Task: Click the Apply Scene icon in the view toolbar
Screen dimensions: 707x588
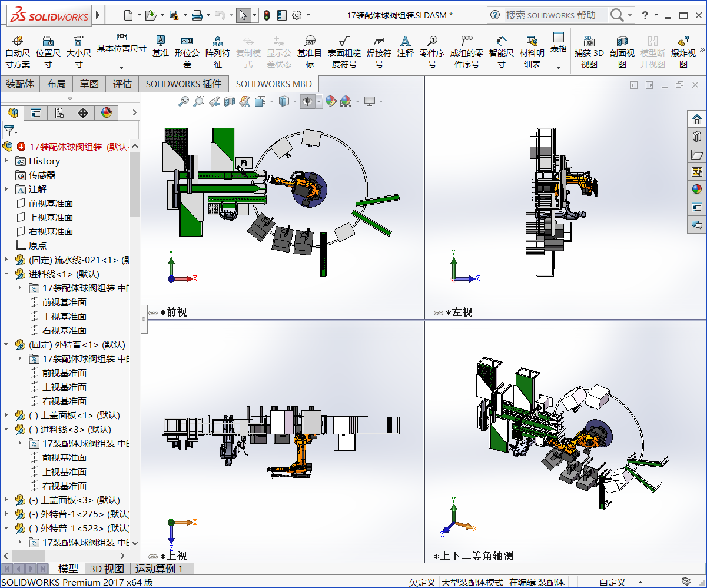Action: pyautogui.click(x=346, y=101)
